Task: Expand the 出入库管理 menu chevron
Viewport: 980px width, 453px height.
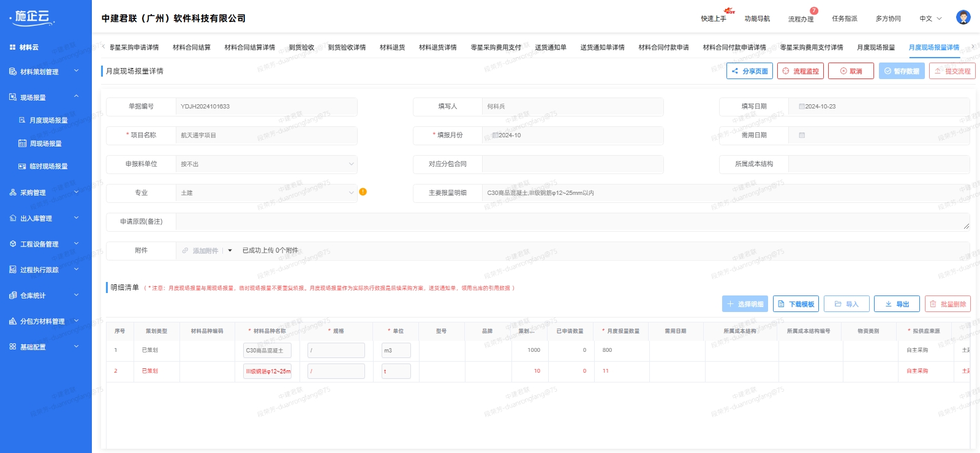Action: [x=77, y=218]
